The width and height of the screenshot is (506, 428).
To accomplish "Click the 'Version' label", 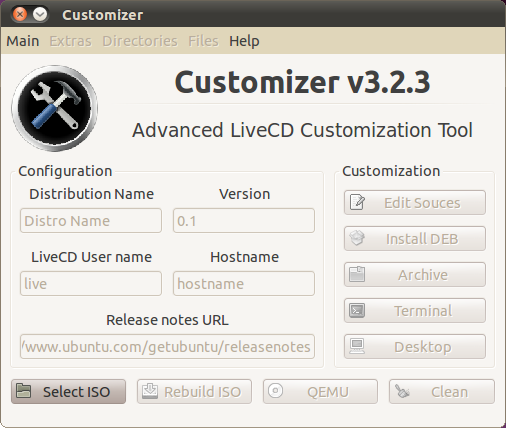I will (245, 194).
